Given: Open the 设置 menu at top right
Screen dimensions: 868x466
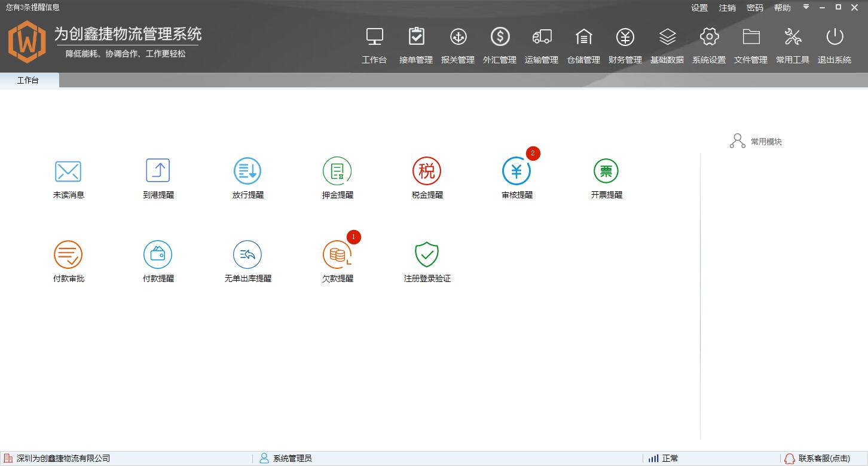Looking at the screenshot, I should (x=699, y=8).
